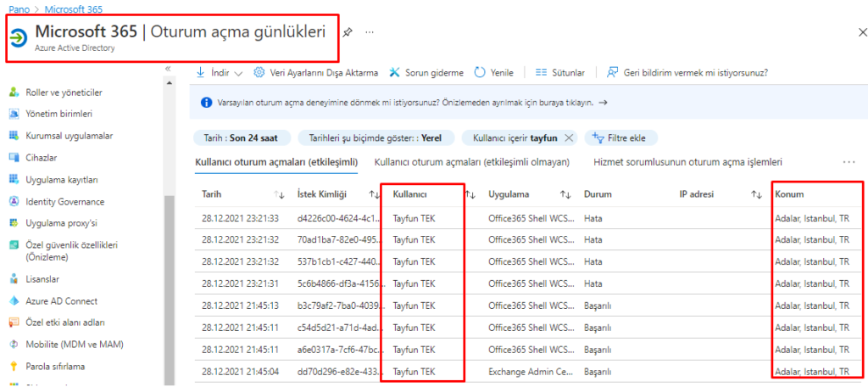Open Identity Governance menu item
The width and height of the screenshot is (868, 387).
tap(64, 202)
